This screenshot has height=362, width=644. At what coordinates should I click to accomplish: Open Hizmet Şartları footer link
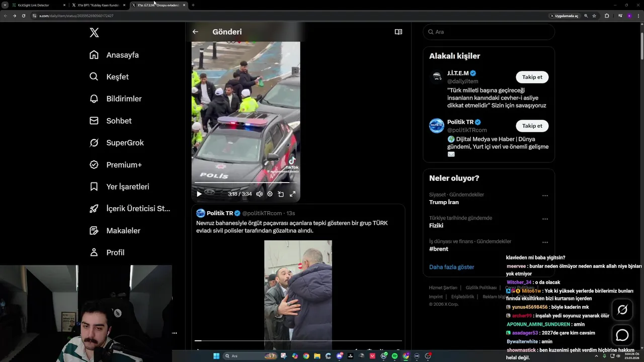[443, 288]
